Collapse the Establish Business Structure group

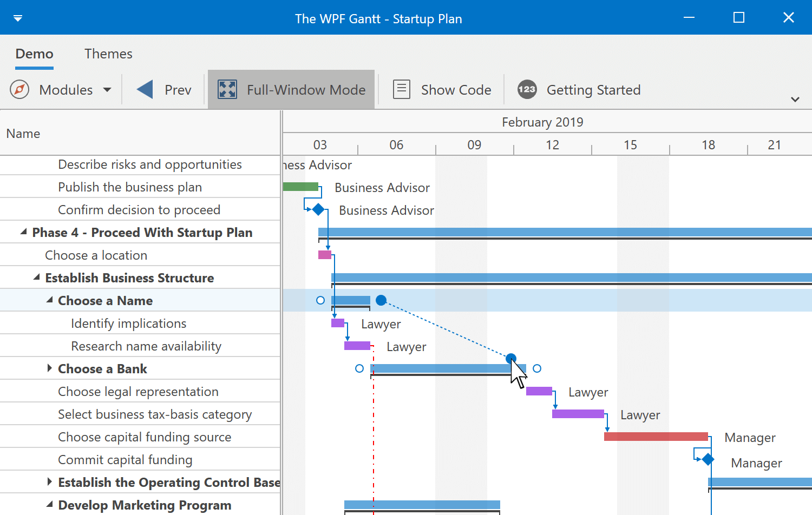tap(37, 277)
